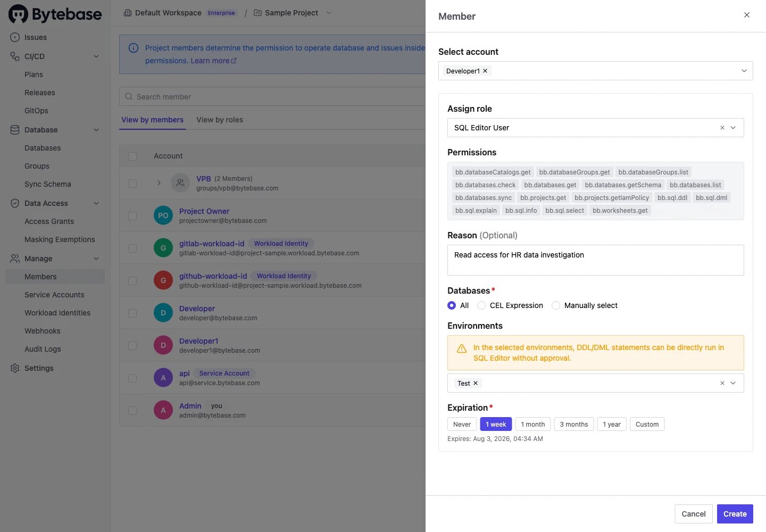Click the api service account avatar
Viewport: 766px width, 532px height.
point(163,378)
